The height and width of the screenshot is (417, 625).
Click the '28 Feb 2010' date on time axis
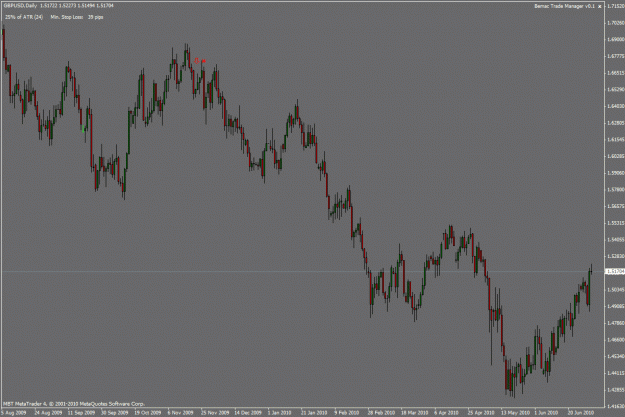tap(381, 413)
